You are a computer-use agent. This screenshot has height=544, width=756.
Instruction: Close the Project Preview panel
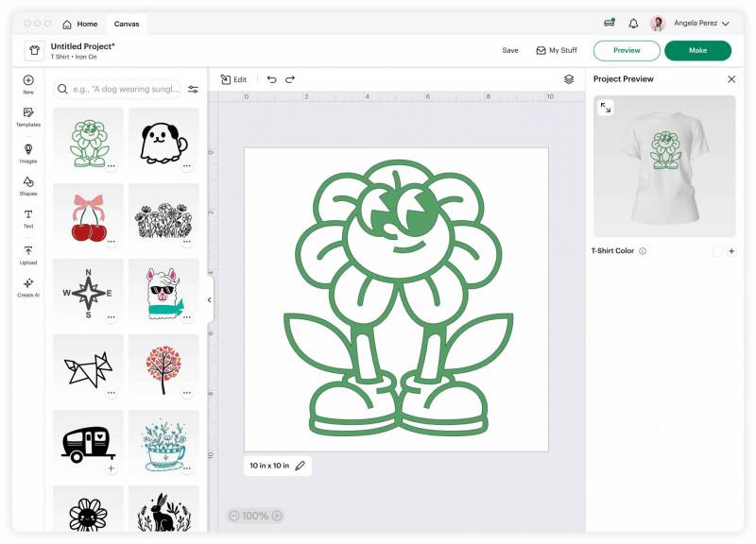[x=731, y=79]
